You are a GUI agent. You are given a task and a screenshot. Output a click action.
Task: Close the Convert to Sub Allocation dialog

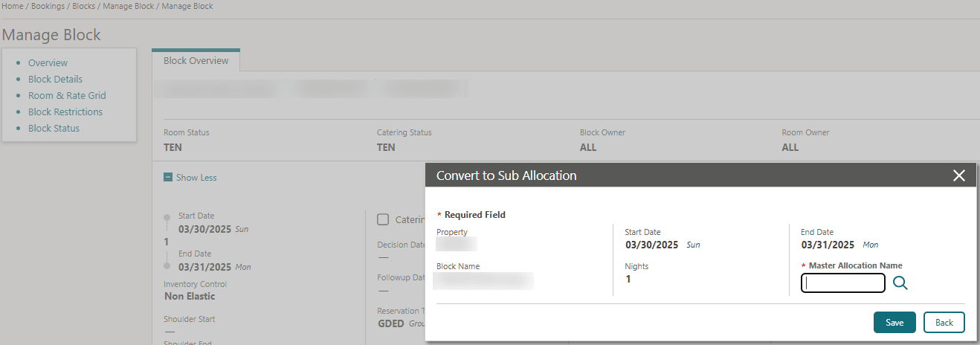pyautogui.click(x=958, y=175)
